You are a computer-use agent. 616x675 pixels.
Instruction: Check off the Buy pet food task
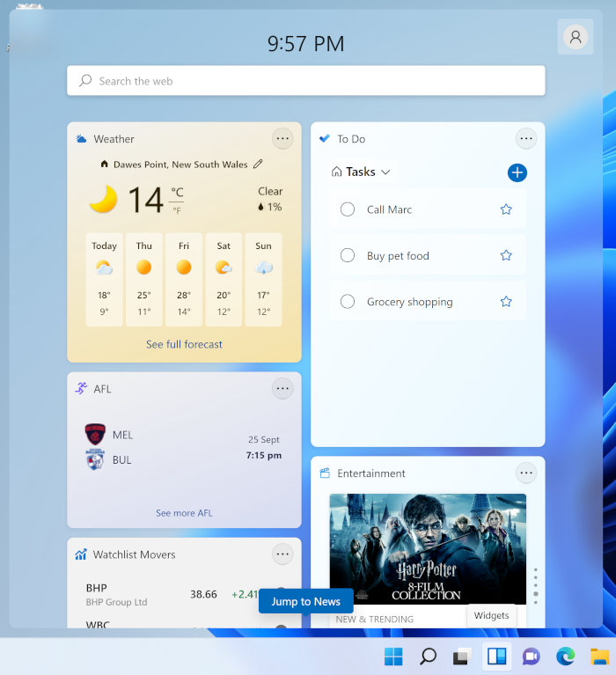coord(348,256)
